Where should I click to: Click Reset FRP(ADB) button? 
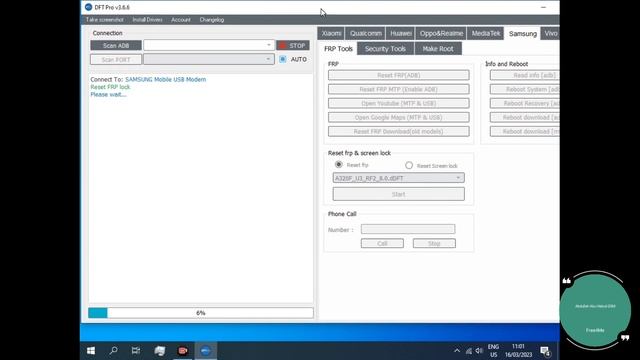point(399,75)
